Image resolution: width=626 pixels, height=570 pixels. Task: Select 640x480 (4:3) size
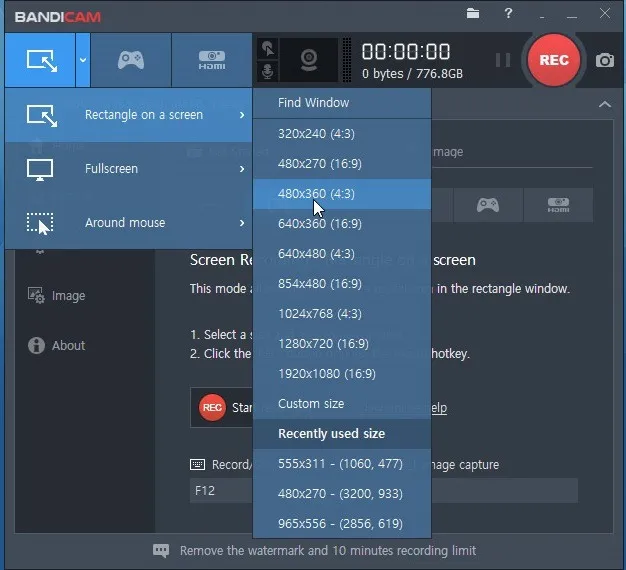point(342,254)
